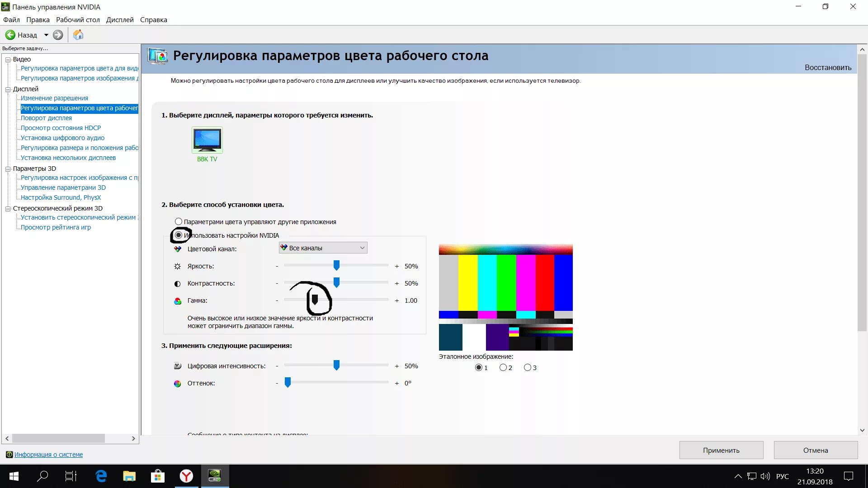Click the Отмена button
The width and height of the screenshot is (868, 488).
coord(816,450)
